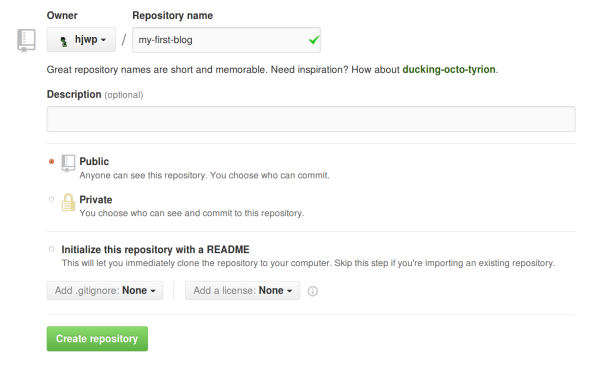
Task: Expand the Add .gitignore dropdown
Action: coord(105,290)
